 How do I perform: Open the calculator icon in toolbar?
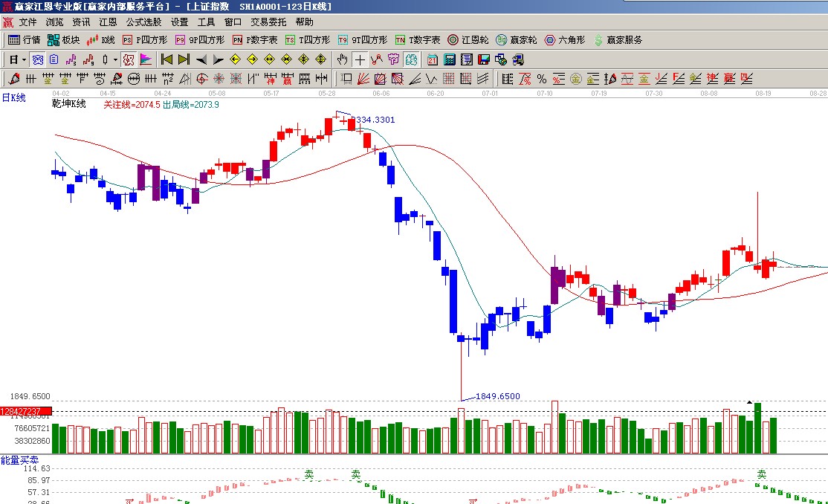[x=450, y=59]
